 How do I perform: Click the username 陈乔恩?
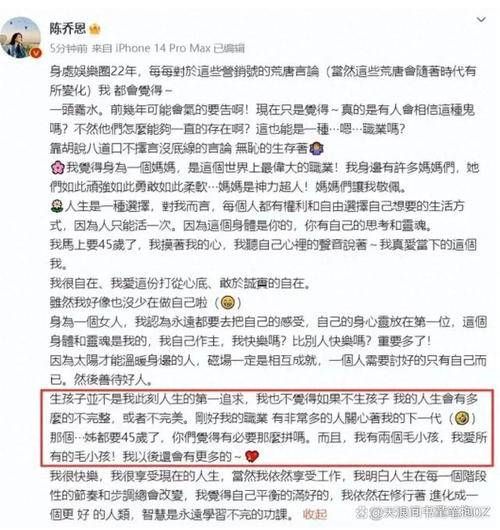(x=68, y=28)
